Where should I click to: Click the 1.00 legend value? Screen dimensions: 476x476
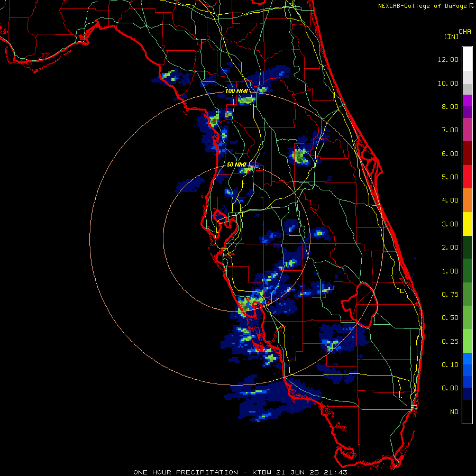[450, 271]
